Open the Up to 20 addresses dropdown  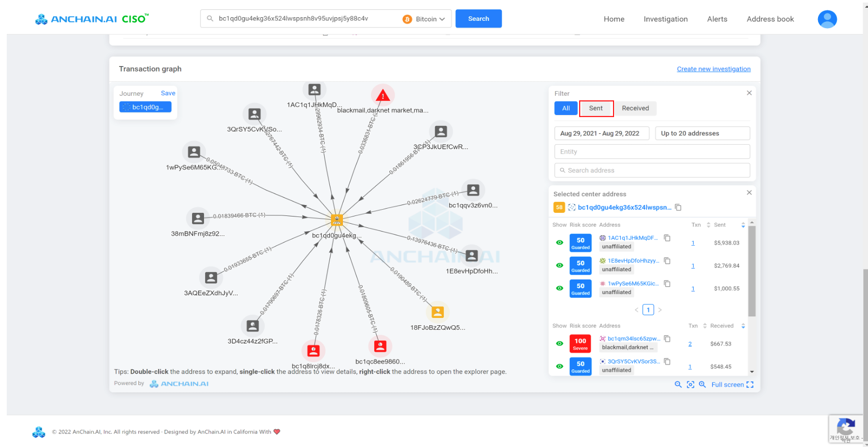pos(703,133)
